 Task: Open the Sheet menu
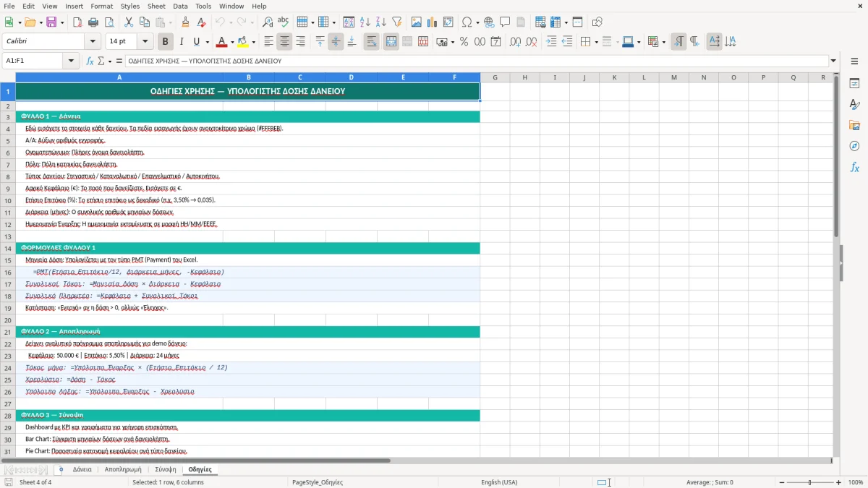pos(156,6)
